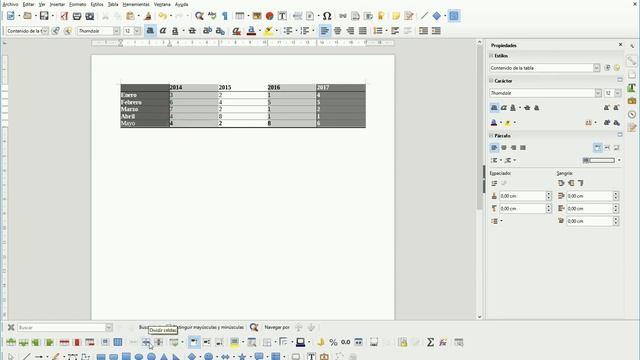Open font size dropdown in toolbar
This screenshot has height=360, width=640.
(x=137, y=31)
